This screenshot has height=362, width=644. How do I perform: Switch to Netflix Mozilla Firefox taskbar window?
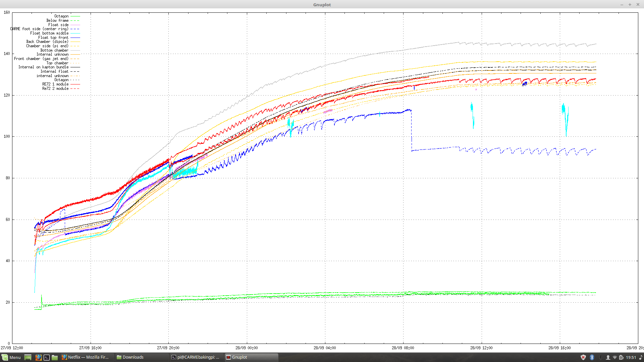coord(86,357)
